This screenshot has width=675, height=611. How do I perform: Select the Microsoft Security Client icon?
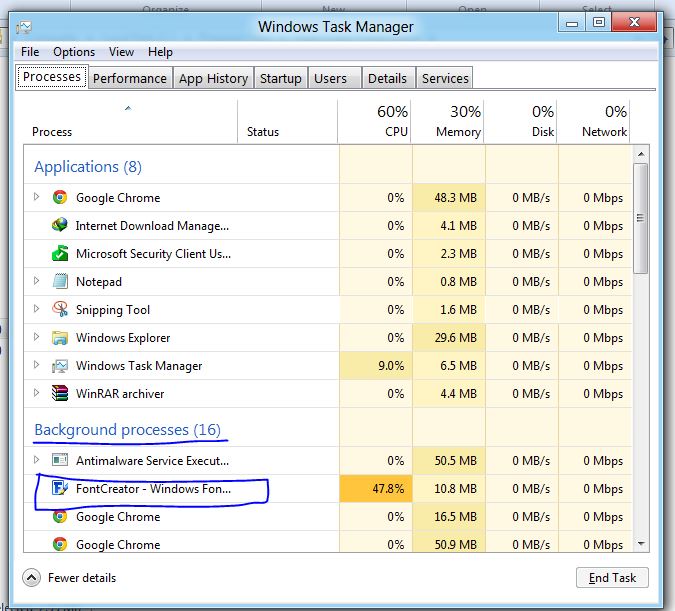60,253
